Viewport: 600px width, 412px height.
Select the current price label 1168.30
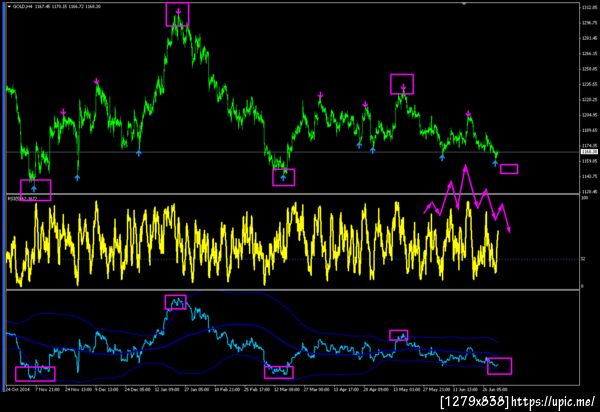589,152
